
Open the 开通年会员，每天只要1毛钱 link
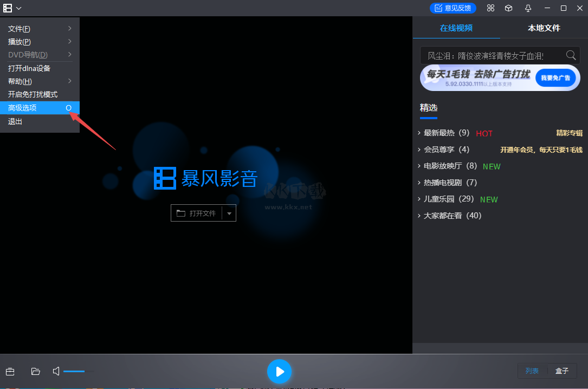(541, 150)
